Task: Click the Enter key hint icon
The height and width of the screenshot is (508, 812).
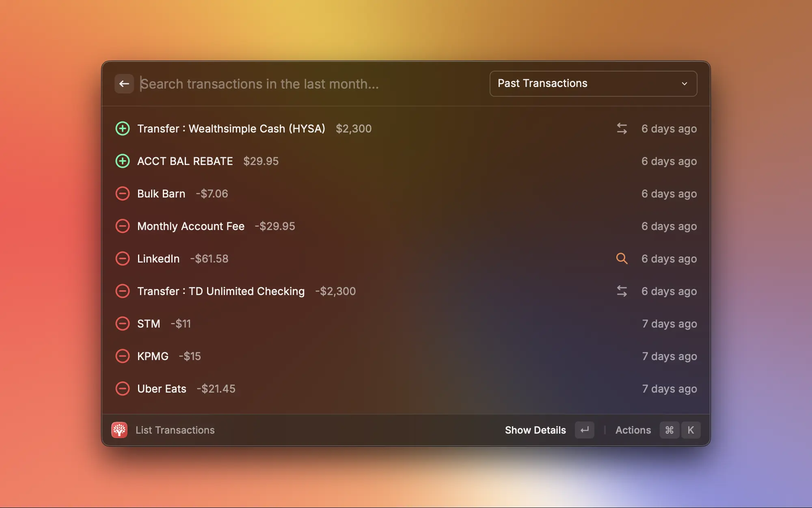Action: tap(584, 430)
